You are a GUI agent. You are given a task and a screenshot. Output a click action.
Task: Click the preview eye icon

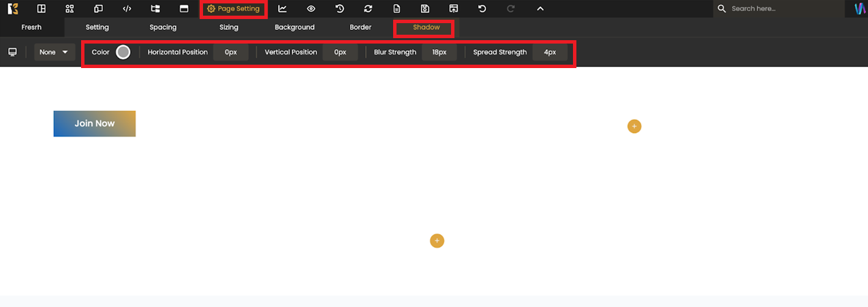[x=311, y=9]
